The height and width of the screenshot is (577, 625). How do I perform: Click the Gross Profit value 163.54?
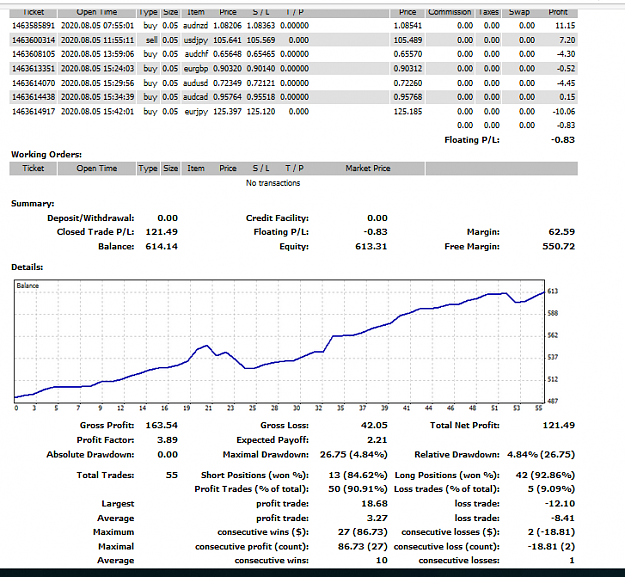tap(161, 426)
